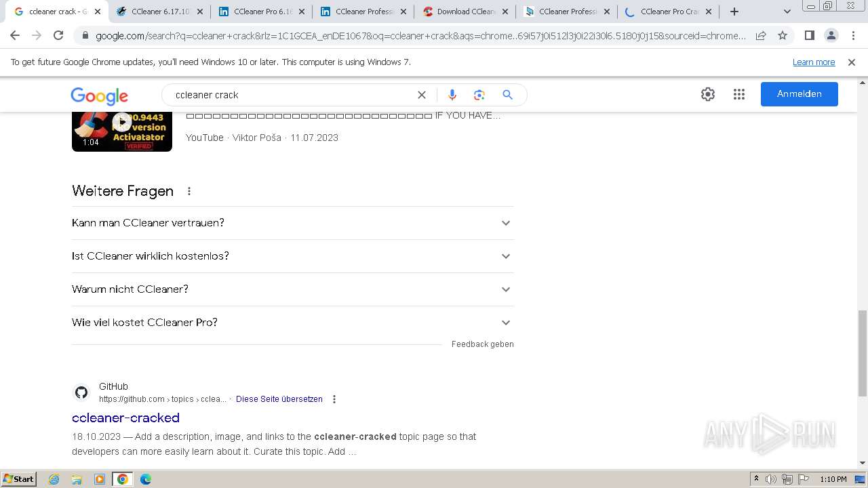The height and width of the screenshot is (488, 868).
Task: Click the Chrome taskbar icon
Action: [x=122, y=479]
